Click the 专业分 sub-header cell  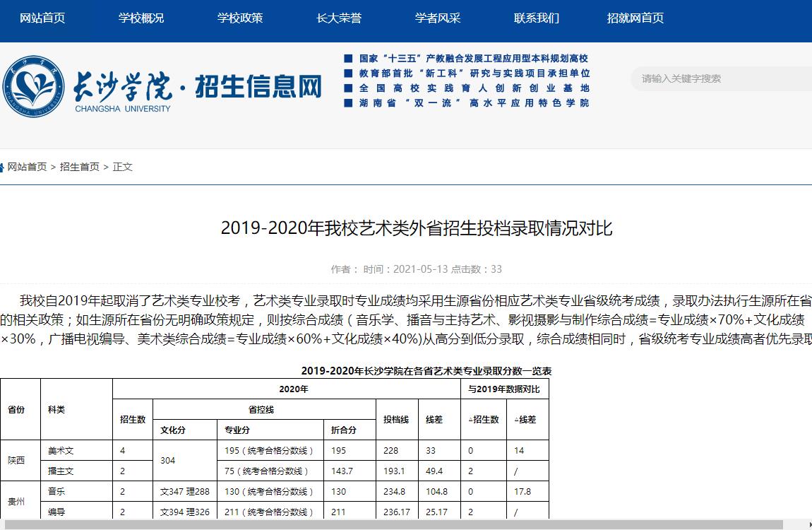[270, 430]
